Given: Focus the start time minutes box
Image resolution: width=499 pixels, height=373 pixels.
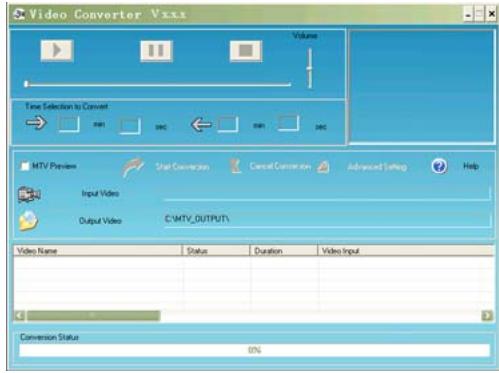Looking at the screenshot, I should click(x=69, y=124).
